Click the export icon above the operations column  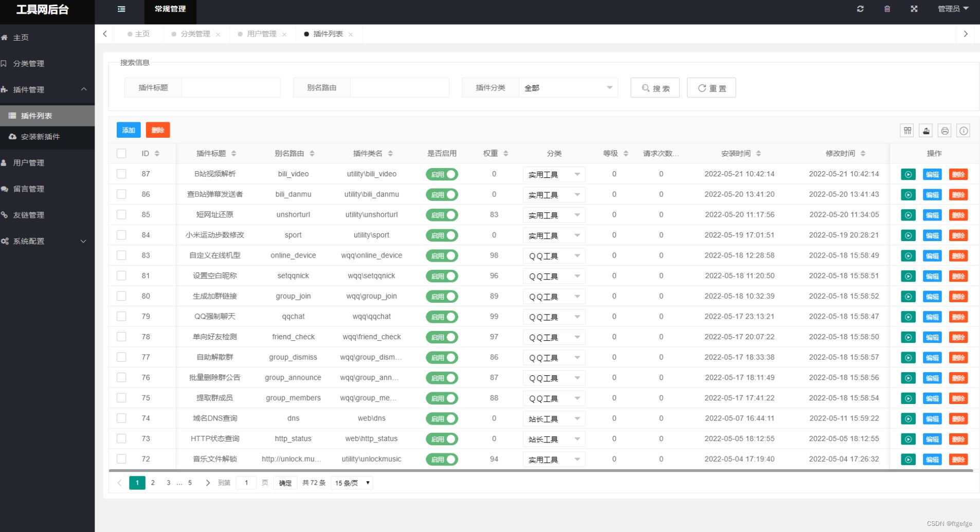pyautogui.click(x=925, y=130)
